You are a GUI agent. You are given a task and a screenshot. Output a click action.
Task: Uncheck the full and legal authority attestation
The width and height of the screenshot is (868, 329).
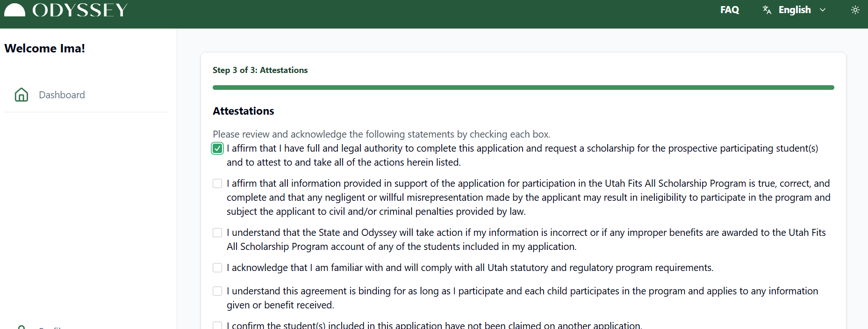click(x=217, y=149)
